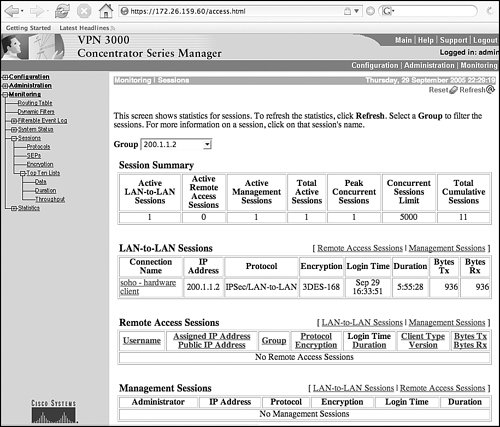
Task: Open Data under Top Ten Lists
Action: [x=41, y=182]
